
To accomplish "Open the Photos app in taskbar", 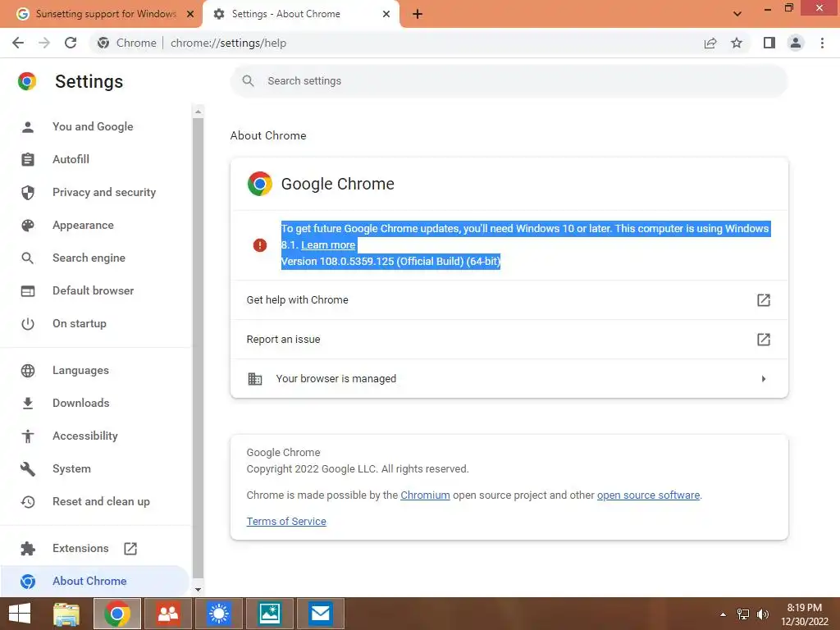I will click(269, 614).
